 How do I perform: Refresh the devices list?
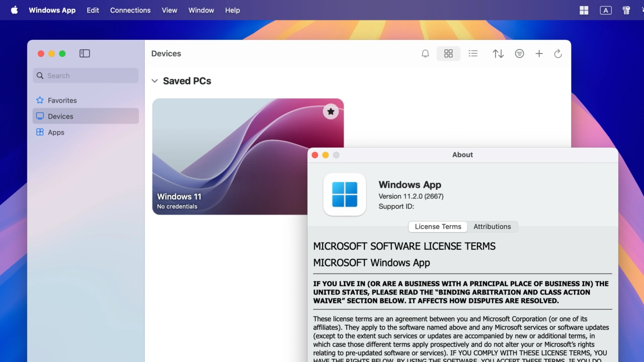pyautogui.click(x=558, y=54)
